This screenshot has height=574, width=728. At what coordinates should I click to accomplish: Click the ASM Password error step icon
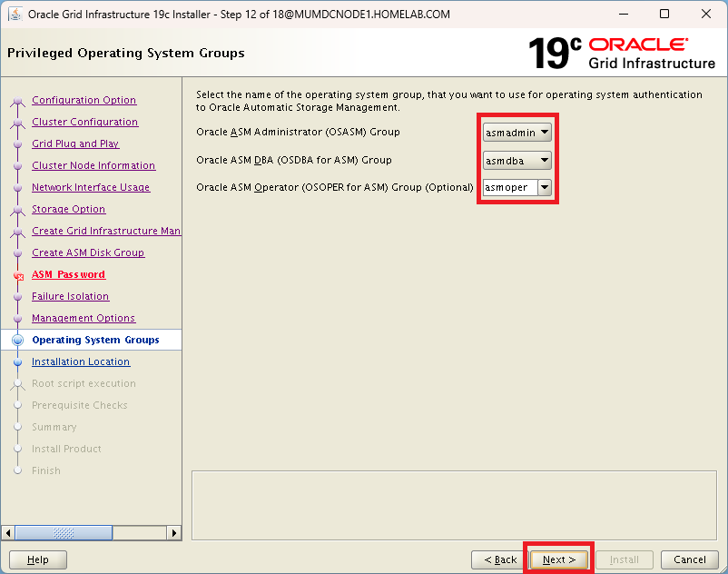(x=17, y=275)
